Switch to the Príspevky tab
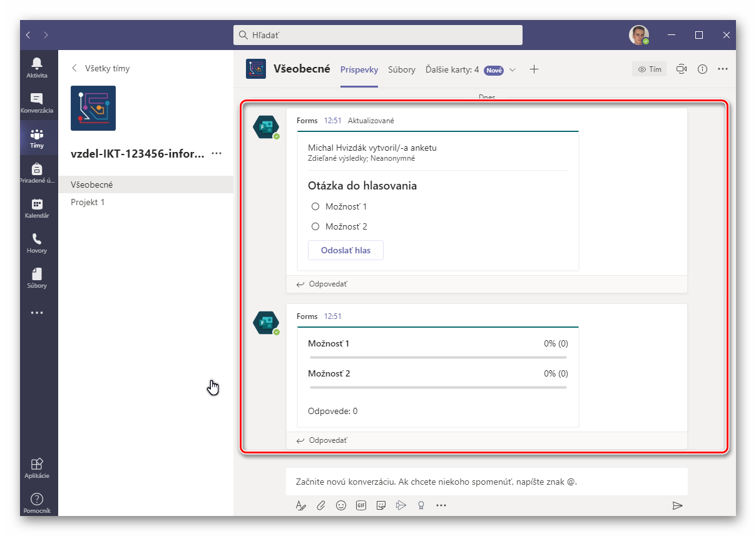The height and width of the screenshot is (536, 756). 359,70
